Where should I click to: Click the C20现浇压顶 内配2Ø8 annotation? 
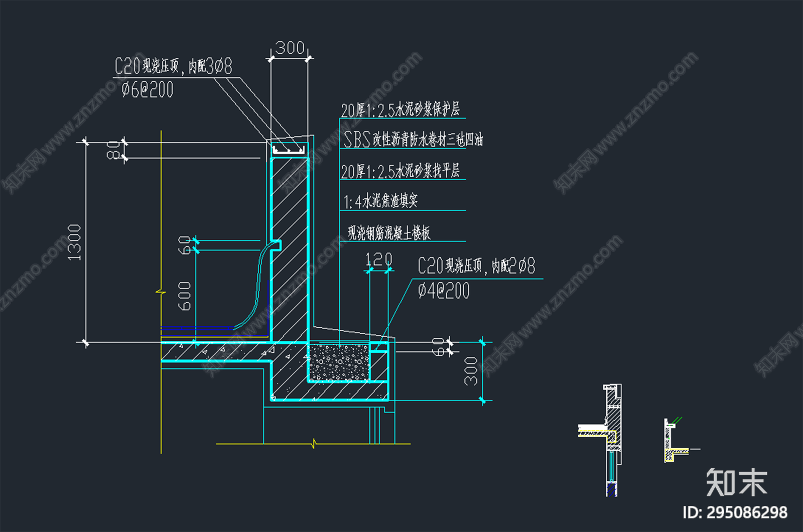[x=476, y=265]
